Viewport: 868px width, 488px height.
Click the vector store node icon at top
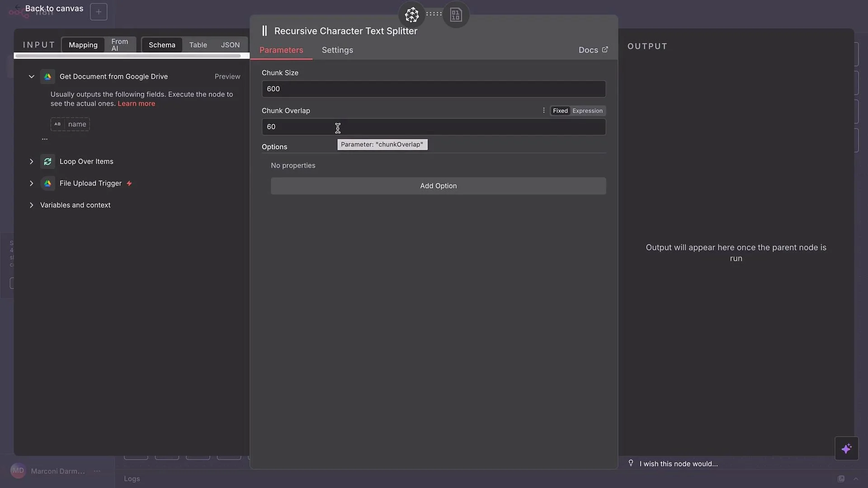tap(411, 15)
